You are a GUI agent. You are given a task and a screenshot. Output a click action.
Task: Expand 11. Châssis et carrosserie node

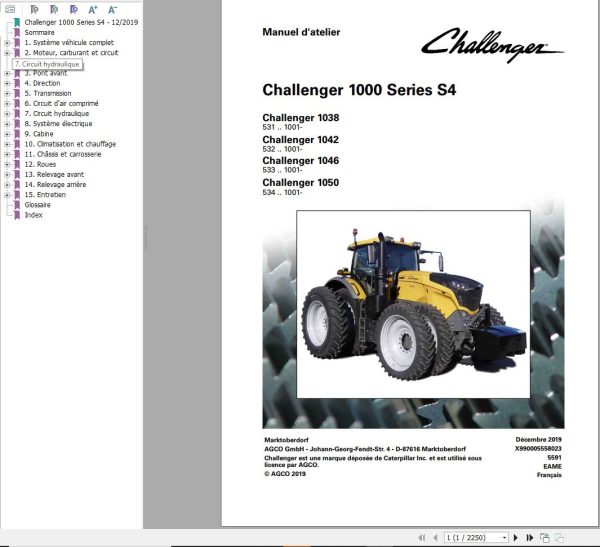point(7,154)
